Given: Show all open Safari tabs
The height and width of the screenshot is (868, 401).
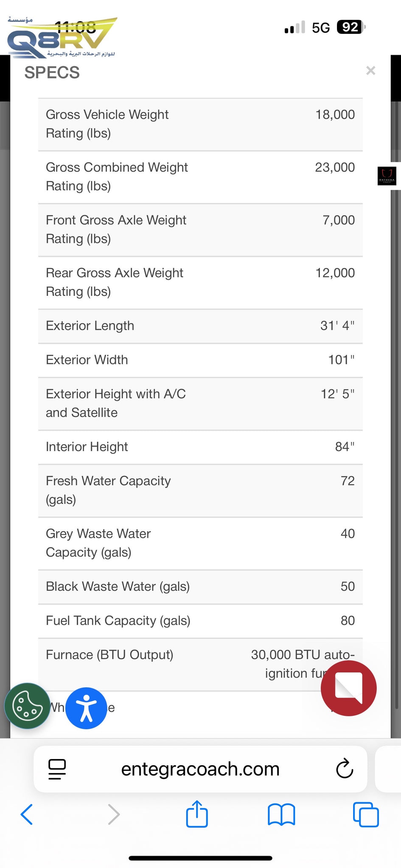Looking at the screenshot, I should 365,814.
